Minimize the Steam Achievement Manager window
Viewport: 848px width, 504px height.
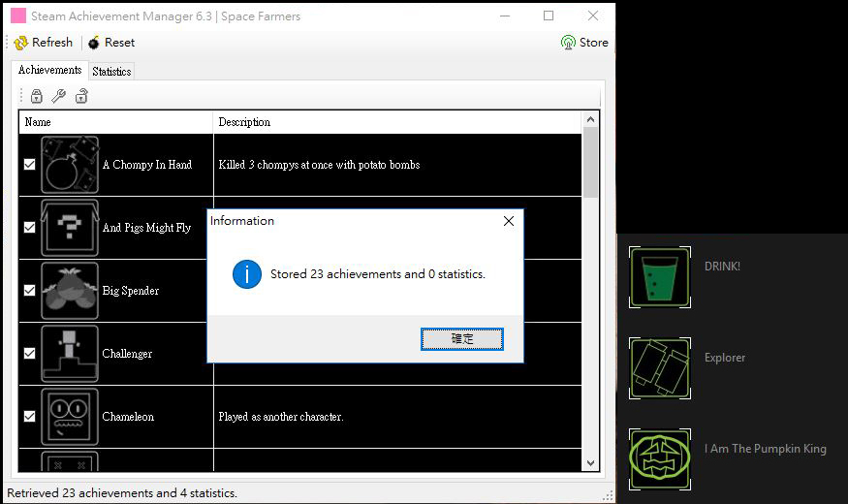coord(505,16)
